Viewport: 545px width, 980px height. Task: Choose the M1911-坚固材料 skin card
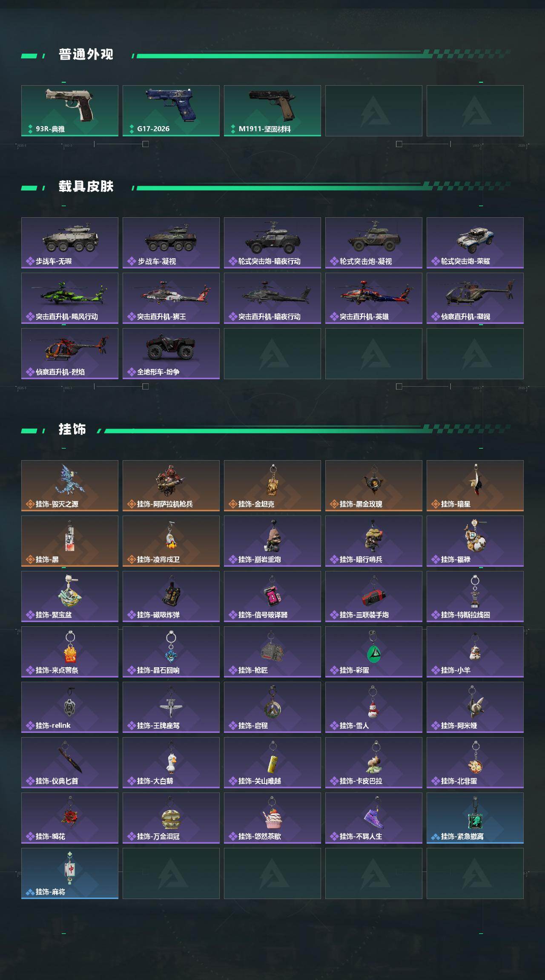point(272,111)
